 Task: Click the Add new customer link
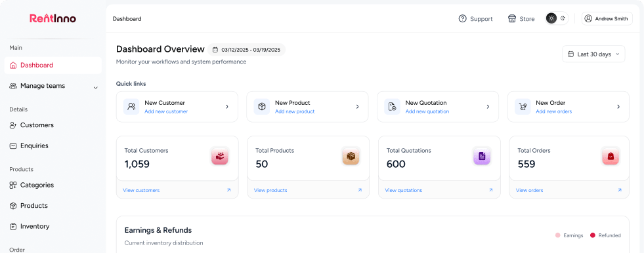166,111
